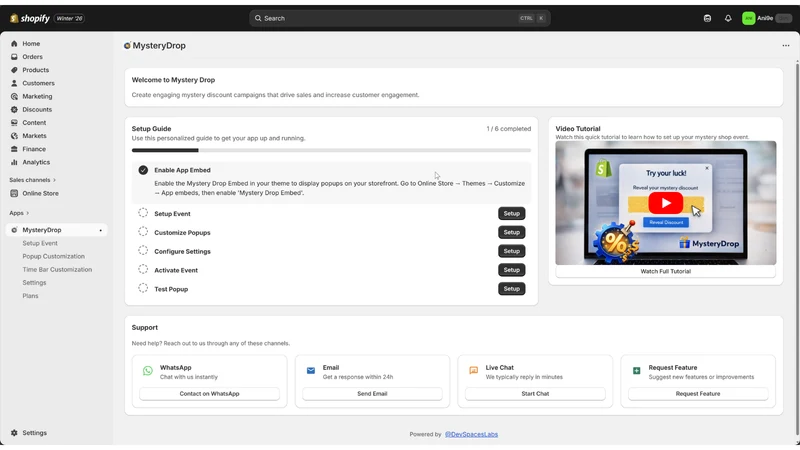Click the Markets globe icon

pos(14,136)
